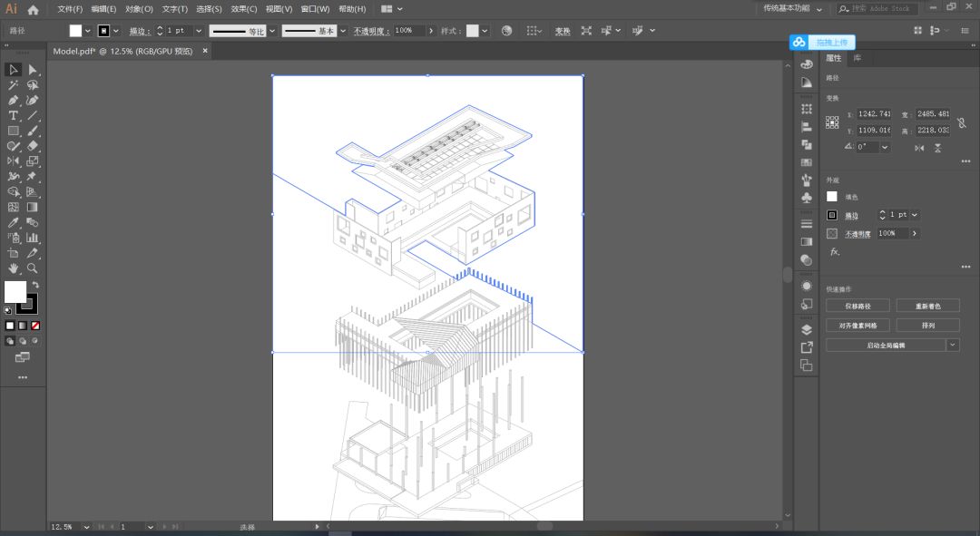This screenshot has height=536, width=980.
Task: Click Home icon in the top bar
Action: click(x=34, y=9)
